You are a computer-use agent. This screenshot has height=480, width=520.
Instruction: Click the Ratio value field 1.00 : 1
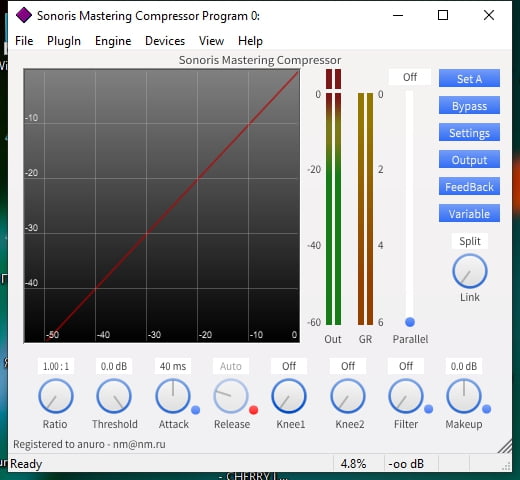coord(56,366)
